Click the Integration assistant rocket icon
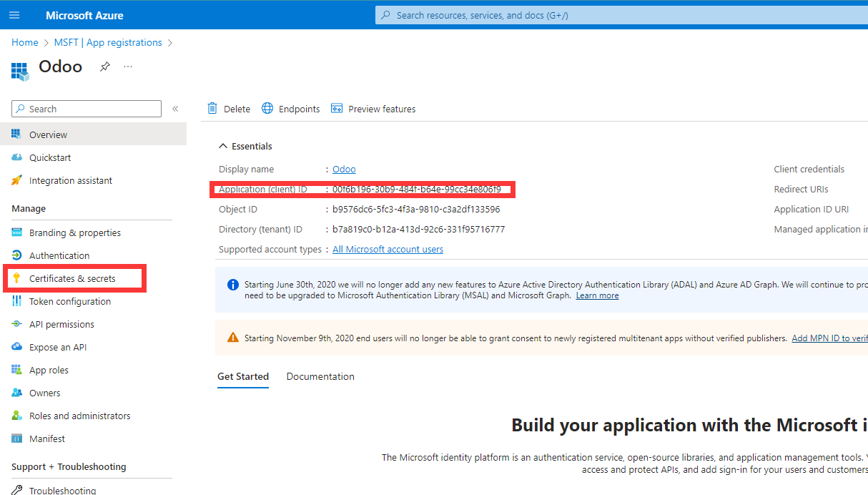The image size is (868, 495). 16,180
